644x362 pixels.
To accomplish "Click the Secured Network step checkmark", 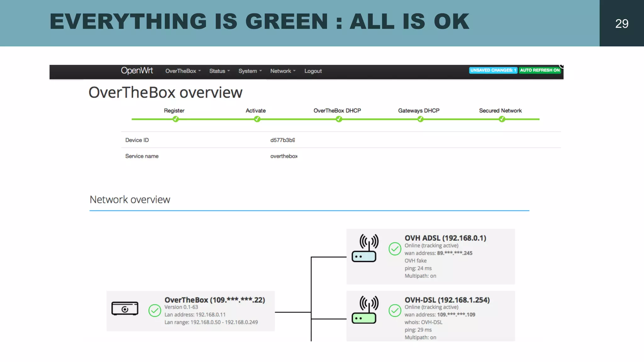I will click(x=502, y=119).
